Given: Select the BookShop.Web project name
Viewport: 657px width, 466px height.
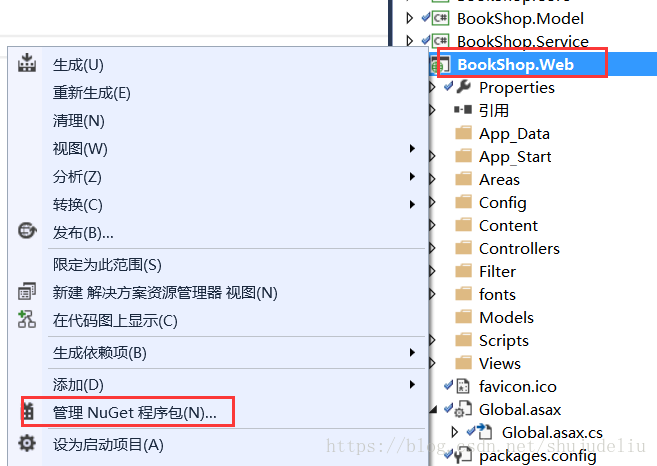Looking at the screenshot, I should 515,65.
